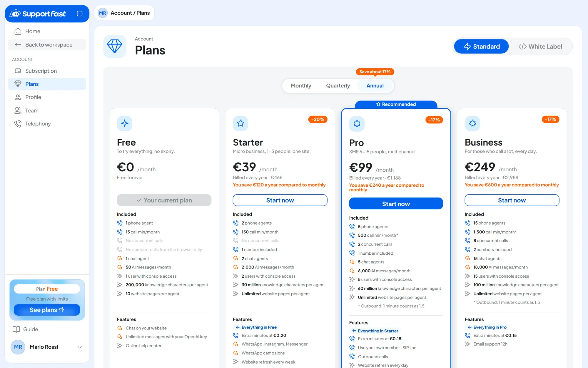588x368 pixels.
Task: Click the Plans diamond icon in sidebar
Action: tap(18, 84)
